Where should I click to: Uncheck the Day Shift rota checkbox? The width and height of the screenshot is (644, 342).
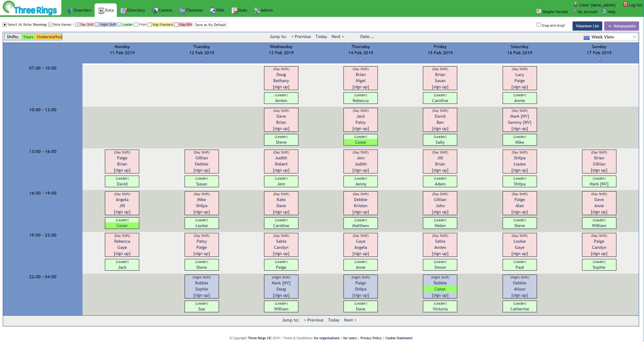[x=78, y=25]
